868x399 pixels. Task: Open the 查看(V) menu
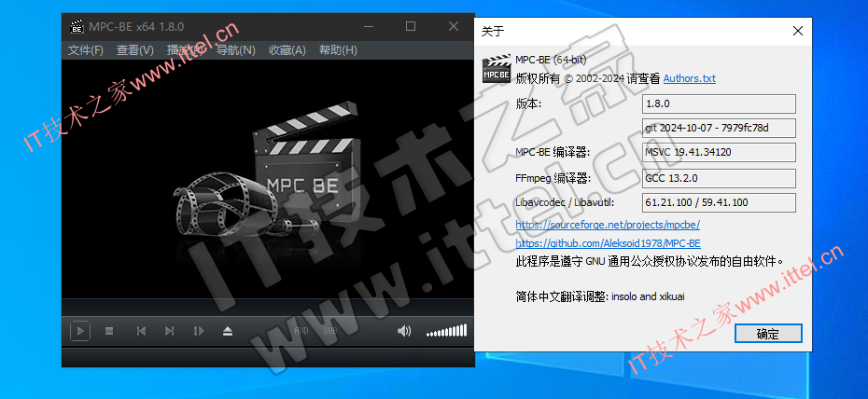[135, 50]
